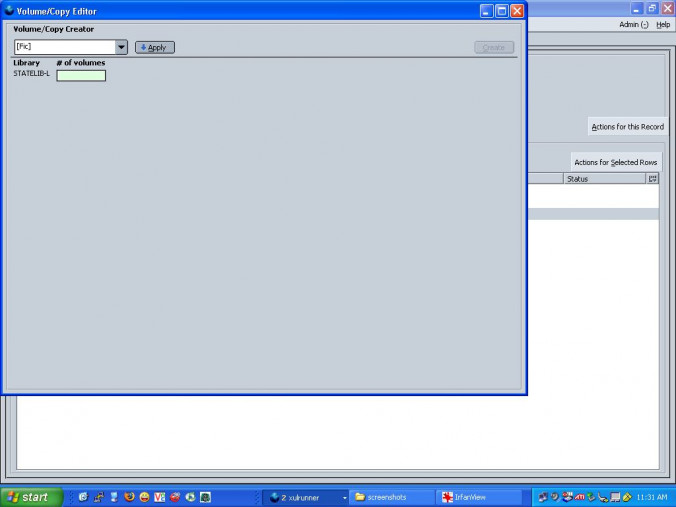This screenshot has height=507, width=676.
Task: Click the cable with yellow plug tray icon
Action: pyautogui.click(x=603, y=498)
